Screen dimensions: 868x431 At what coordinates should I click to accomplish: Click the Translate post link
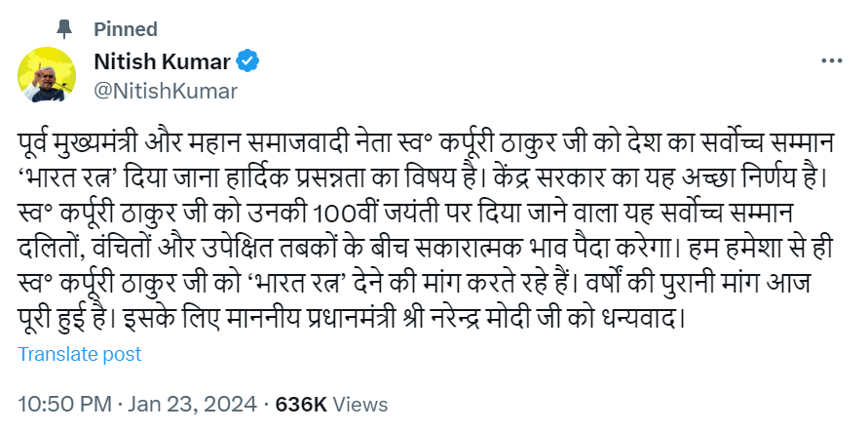(80, 355)
